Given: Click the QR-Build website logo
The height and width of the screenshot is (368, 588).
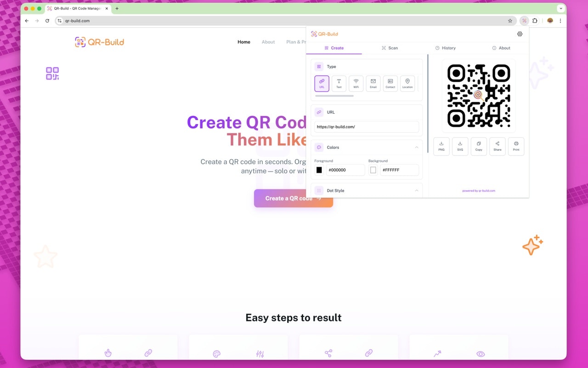Looking at the screenshot, I should [99, 42].
